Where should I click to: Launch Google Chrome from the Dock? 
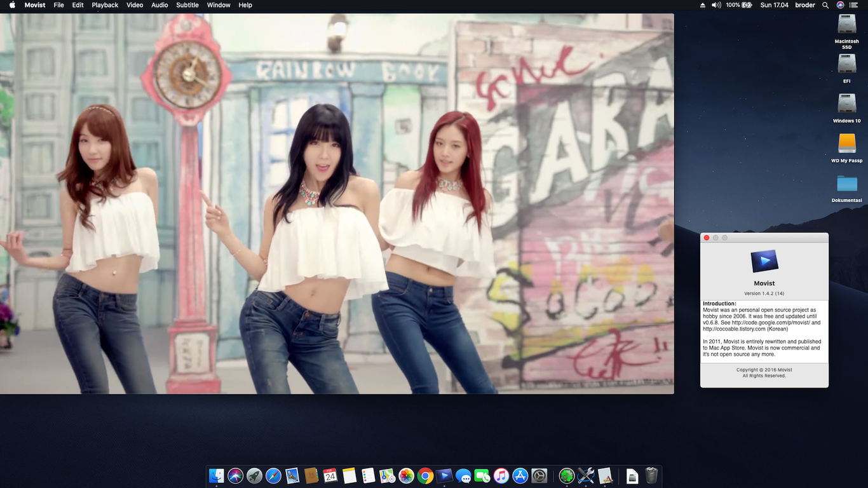pos(426,475)
